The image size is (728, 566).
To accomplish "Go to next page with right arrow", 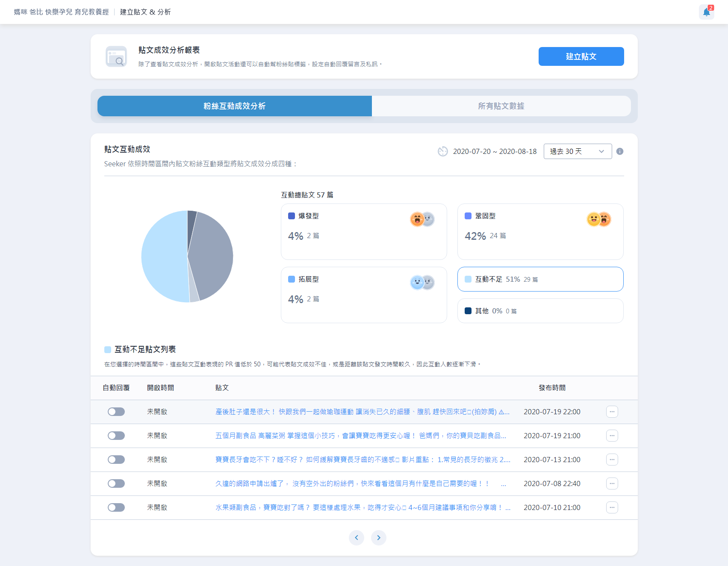I will click(378, 538).
